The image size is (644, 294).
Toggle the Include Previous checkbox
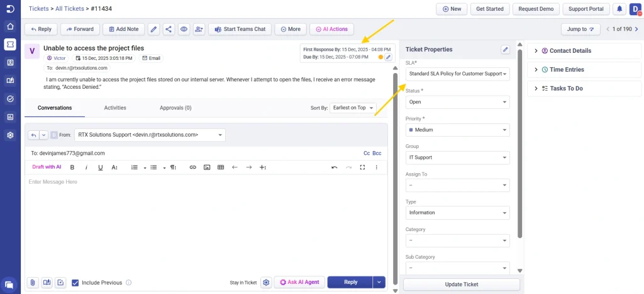(x=75, y=283)
